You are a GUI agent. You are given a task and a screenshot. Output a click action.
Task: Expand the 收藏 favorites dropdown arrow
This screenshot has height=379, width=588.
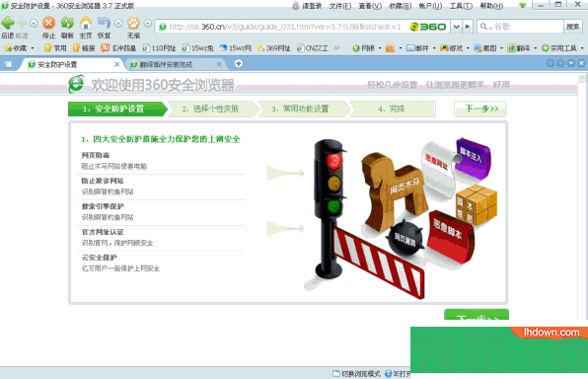(33, 48)
